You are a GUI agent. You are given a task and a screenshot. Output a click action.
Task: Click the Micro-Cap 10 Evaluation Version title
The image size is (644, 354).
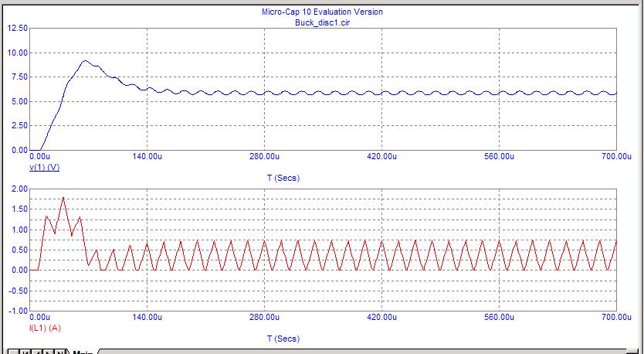322,12
